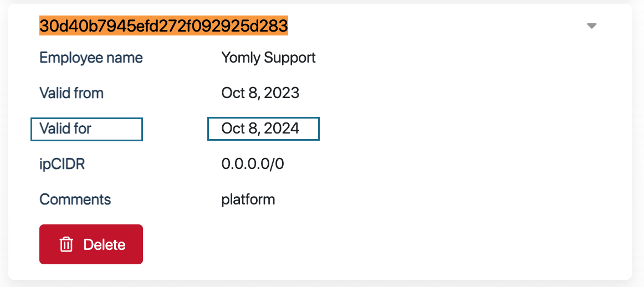The width and height of the screenshot is (644, 287).
Task: Click the year 2024 in expiry date
Action: (282, 129)
